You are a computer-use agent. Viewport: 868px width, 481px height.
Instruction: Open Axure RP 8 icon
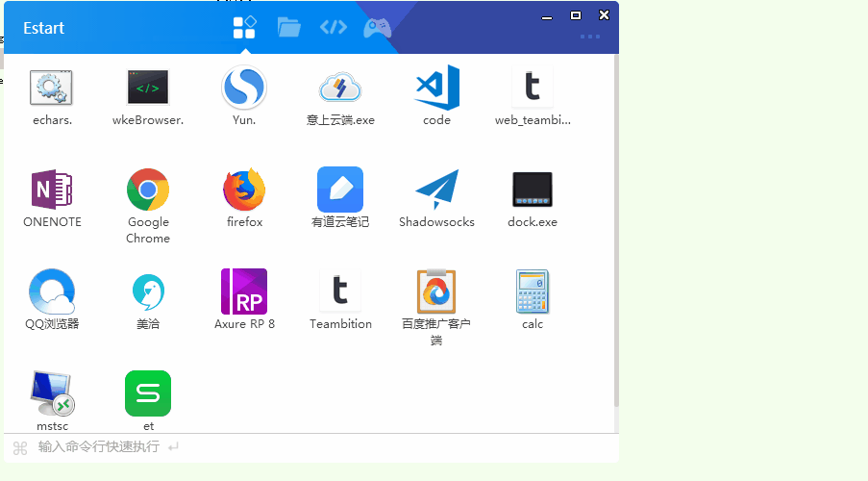(x=244, y=291)
